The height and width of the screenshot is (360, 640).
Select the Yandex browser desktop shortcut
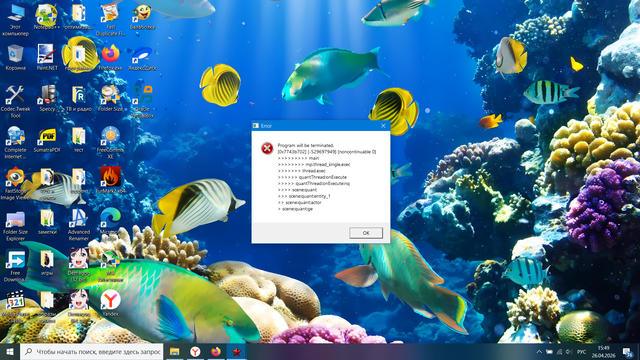(x=110, y=303)
